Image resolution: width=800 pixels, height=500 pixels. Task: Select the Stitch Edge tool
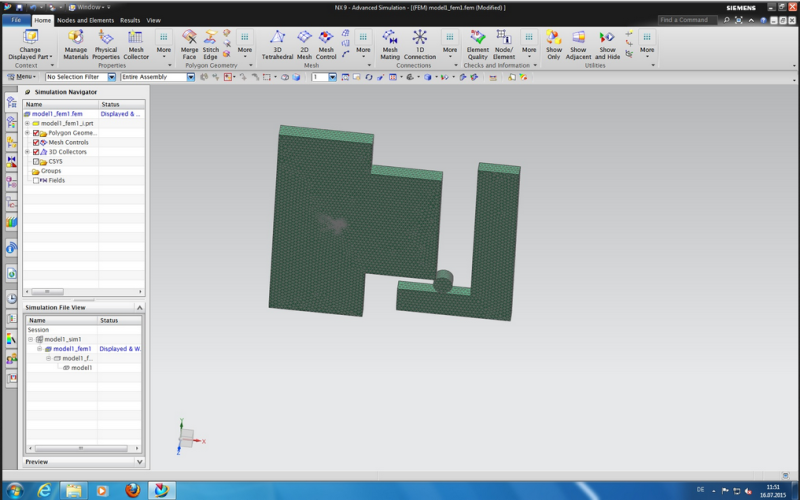tap(210, 44)
